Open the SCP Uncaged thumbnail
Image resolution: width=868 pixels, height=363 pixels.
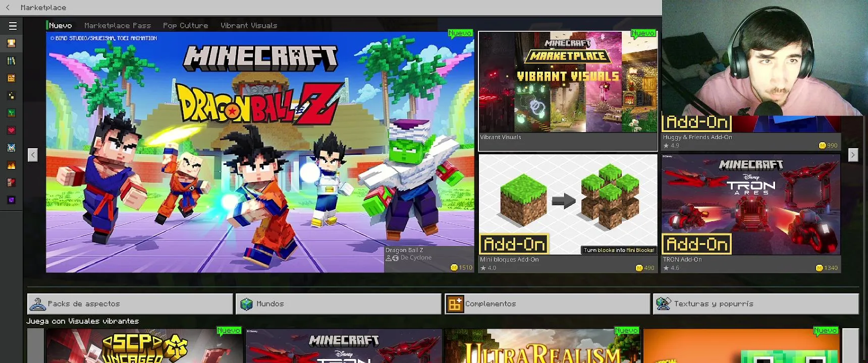(145, 346)
